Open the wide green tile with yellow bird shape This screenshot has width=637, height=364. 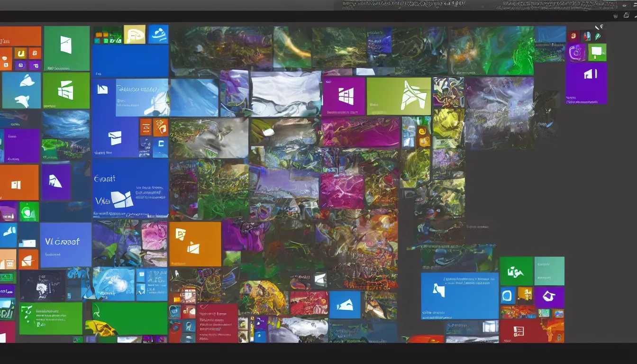click(127, 318)
